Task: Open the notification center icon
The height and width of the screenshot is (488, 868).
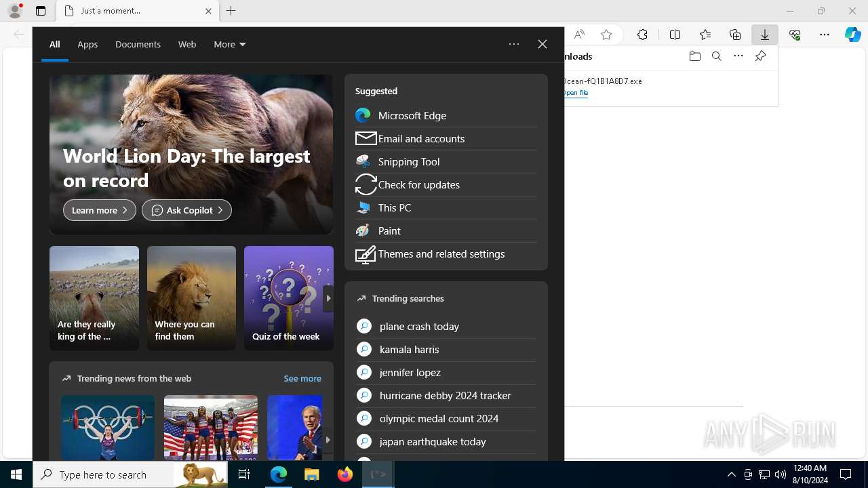Action: click(x=846, y=474)
